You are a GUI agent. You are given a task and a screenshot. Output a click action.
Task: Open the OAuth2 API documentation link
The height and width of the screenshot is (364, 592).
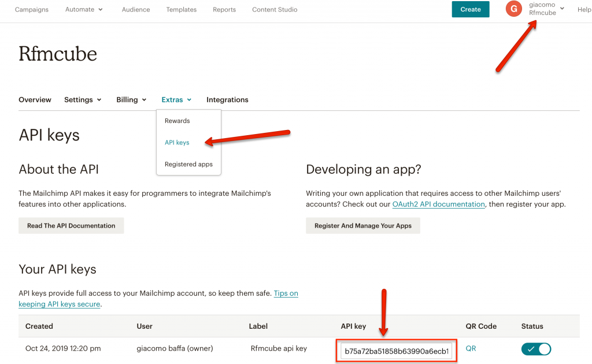pos(438,204)
